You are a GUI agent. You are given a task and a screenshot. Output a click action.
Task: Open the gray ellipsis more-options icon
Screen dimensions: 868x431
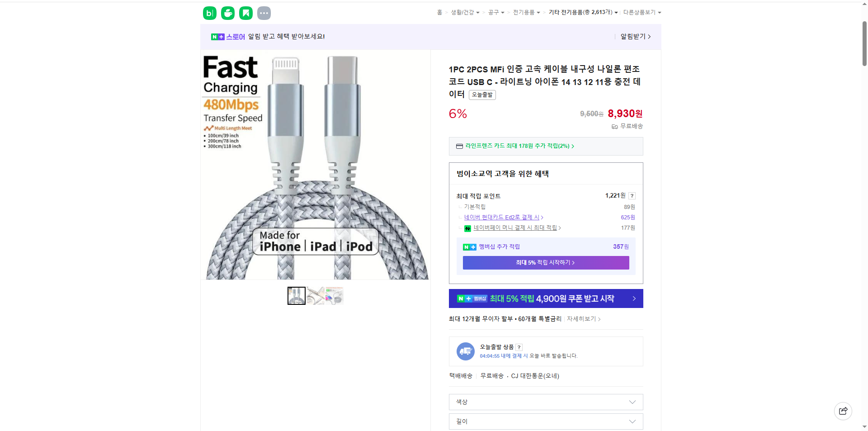[x=264, y=13]
